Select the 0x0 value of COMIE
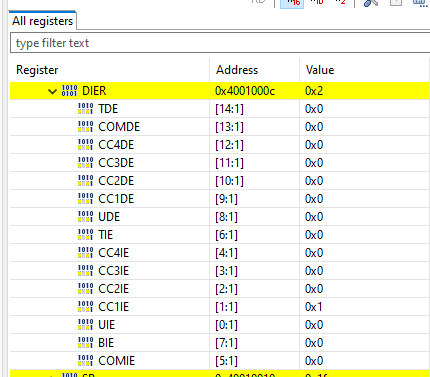This screenshot has width=430, height=377. click(314, 361)
